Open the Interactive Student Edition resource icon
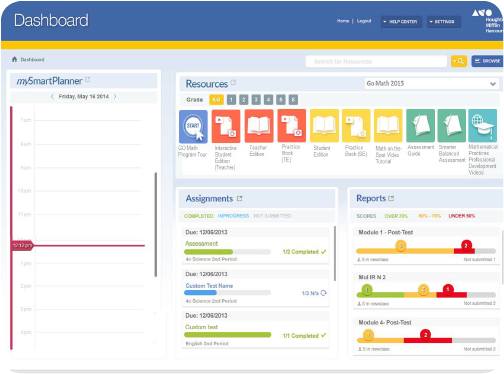Image resolution: width=504 pixels, height=374 pixels. pyautogui.click(x=226, y=126)
